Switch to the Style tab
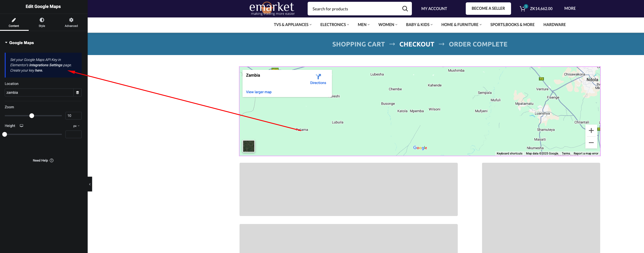 pyautogui.click(x=42, y=22)
